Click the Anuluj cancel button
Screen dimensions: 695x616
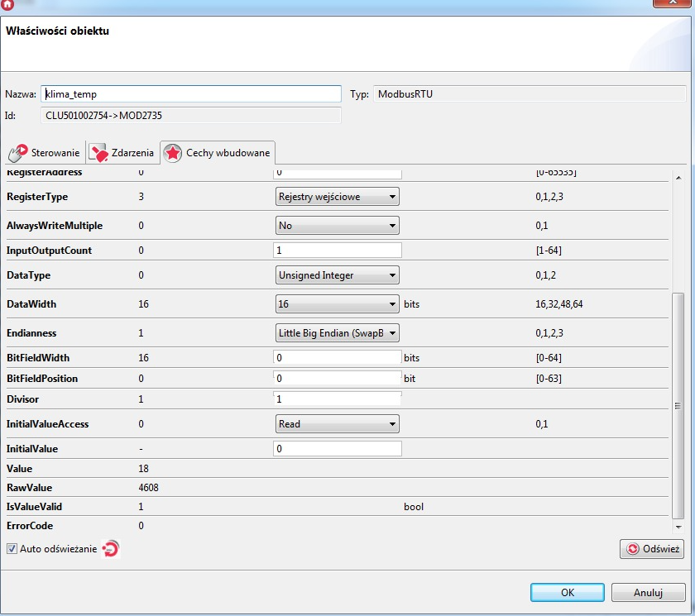click(648, 593)
